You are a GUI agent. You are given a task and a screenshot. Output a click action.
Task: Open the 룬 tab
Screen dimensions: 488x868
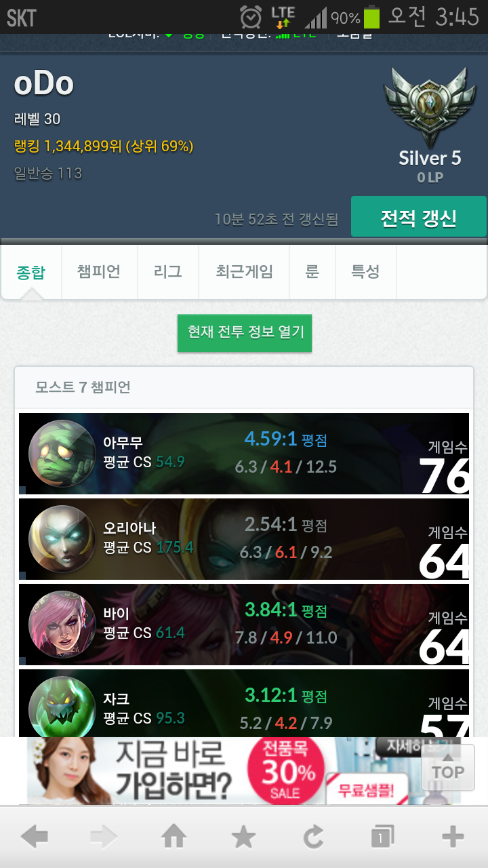coord(312,273)
